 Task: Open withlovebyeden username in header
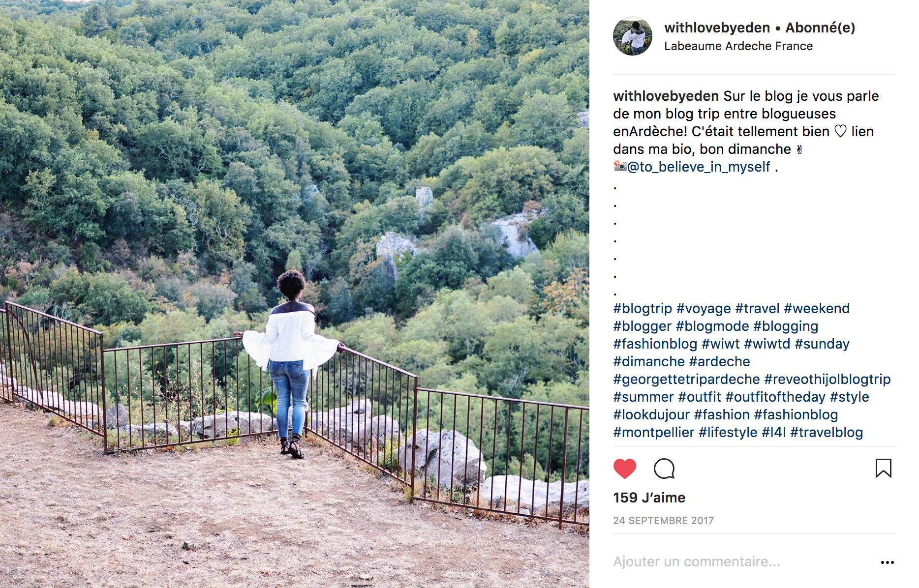click(717, 28)
